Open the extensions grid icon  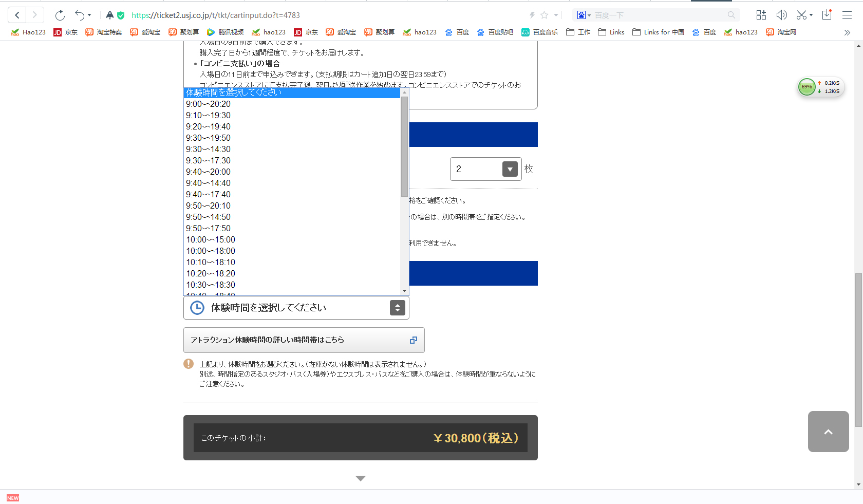pyautogui.click(x=761, y=15)
